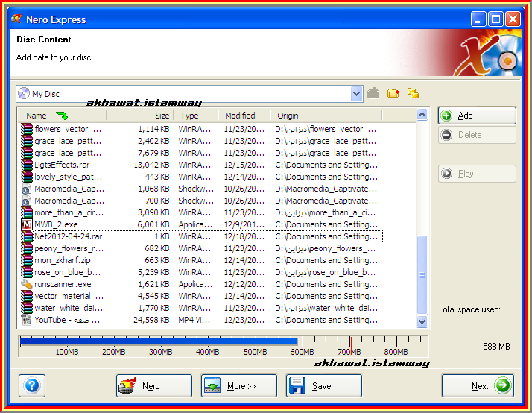
Task: Click the burning Nero icon
Action: [x=127, y=385]
